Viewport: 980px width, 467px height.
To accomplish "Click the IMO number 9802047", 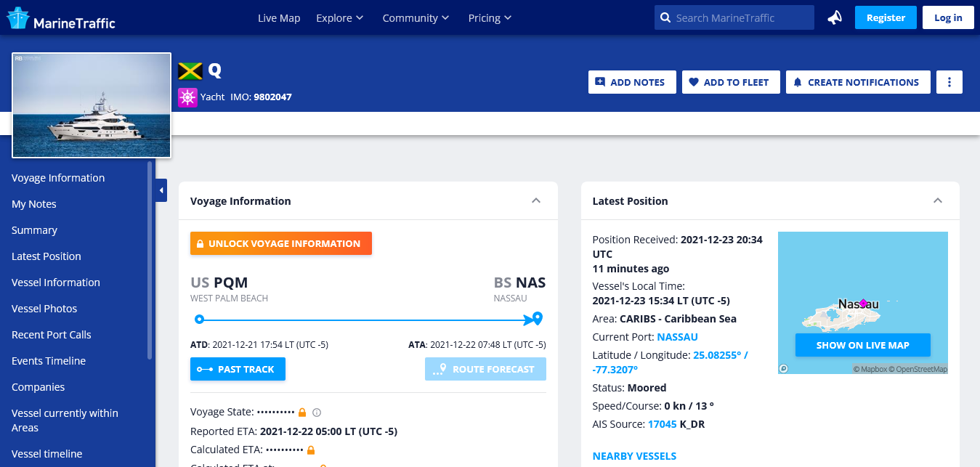I will tap(272, 97).
